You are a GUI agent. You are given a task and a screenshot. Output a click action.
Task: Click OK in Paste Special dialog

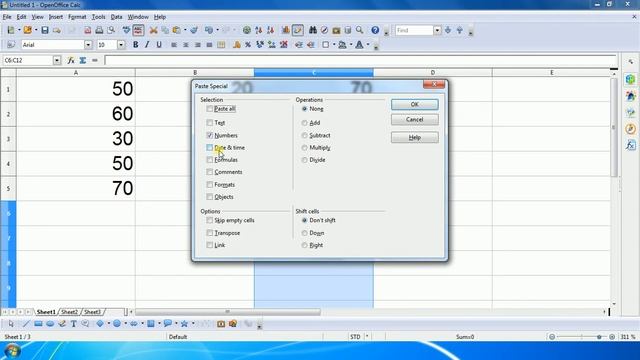415,104
